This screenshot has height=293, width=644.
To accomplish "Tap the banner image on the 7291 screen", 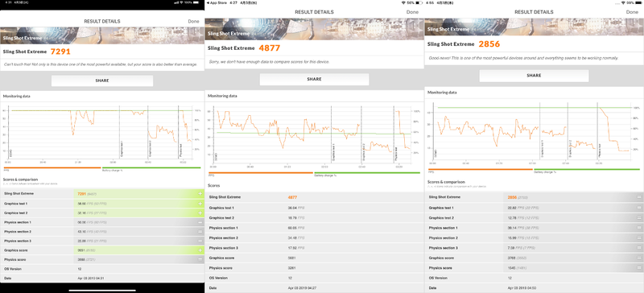I will click(102, 35).
